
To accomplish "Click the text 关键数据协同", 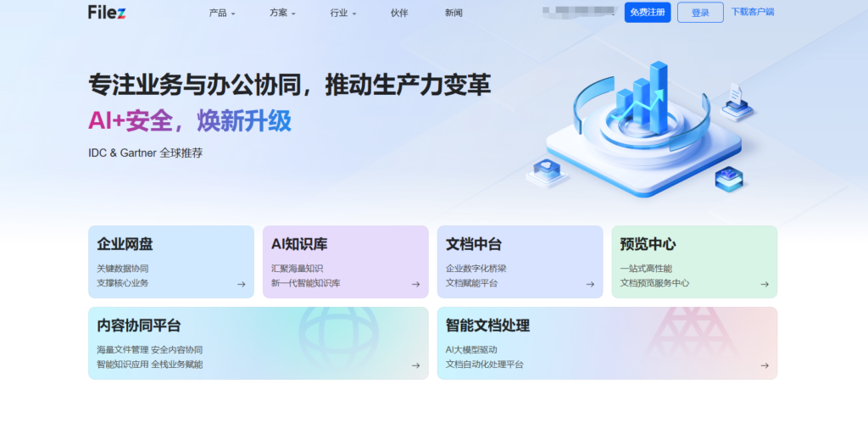I will (122, 269).
